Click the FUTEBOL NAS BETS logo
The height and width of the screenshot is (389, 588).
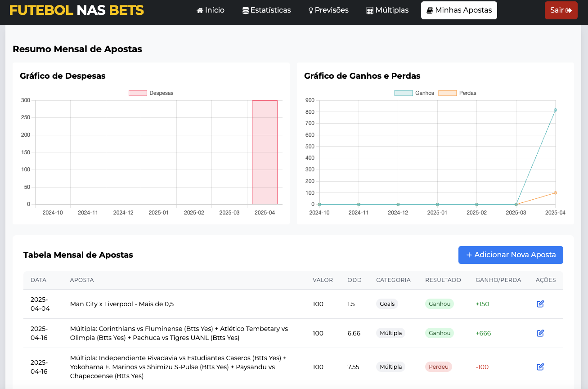click(x=76, y=10)
